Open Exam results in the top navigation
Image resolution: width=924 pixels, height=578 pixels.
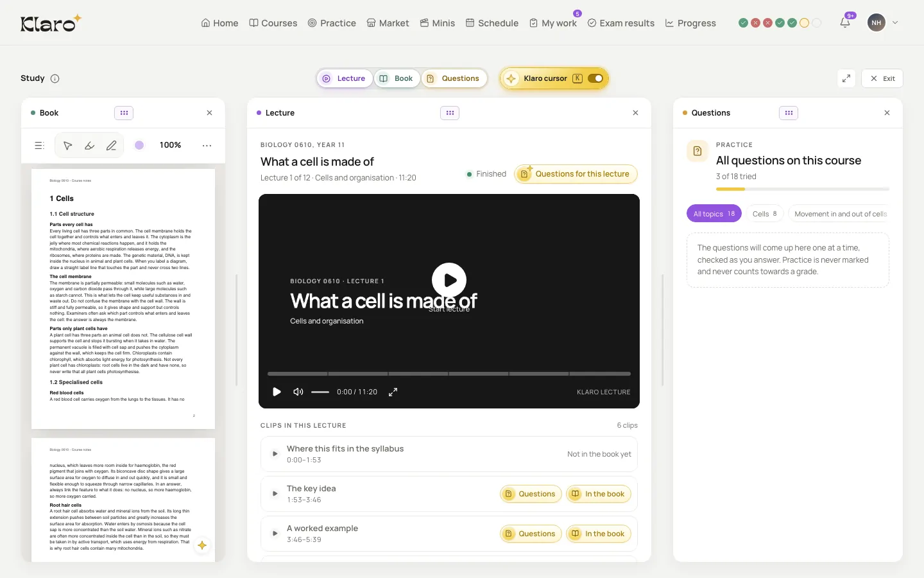[621, 23]
